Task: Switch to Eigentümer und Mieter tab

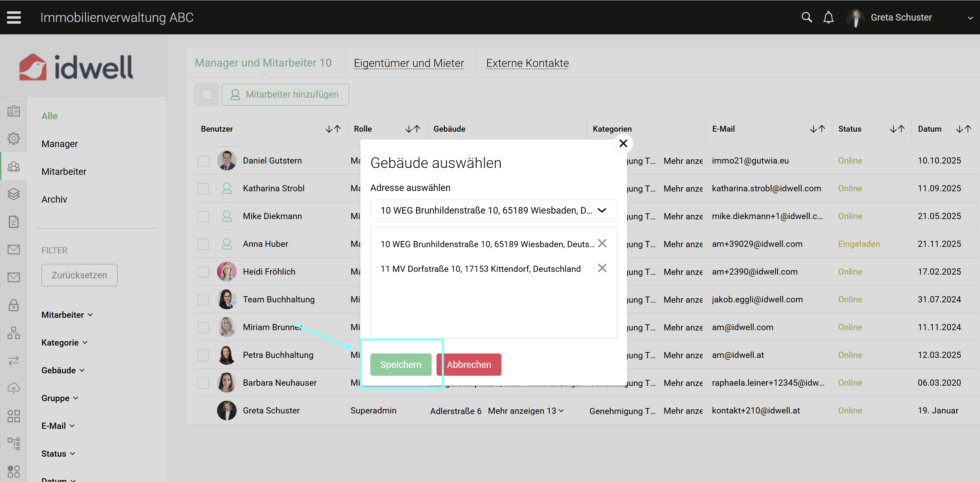Action: click(409, 63)
